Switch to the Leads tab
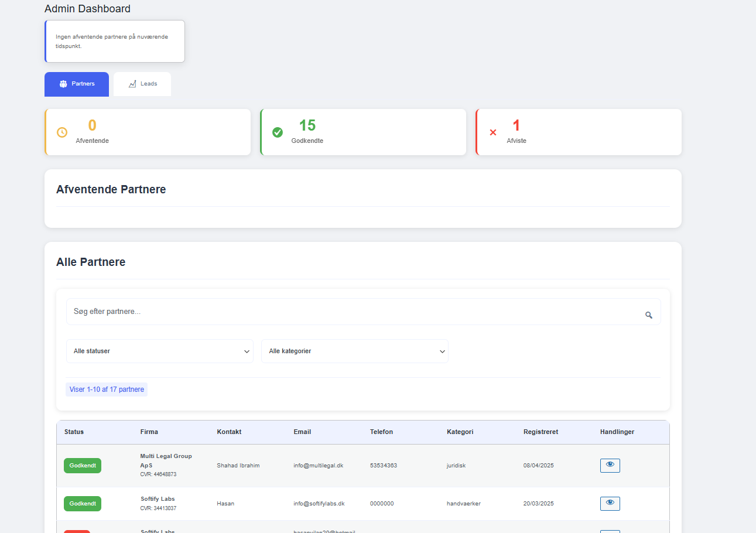This screenshot has height=533, width=756. click(x=142, y=84)
